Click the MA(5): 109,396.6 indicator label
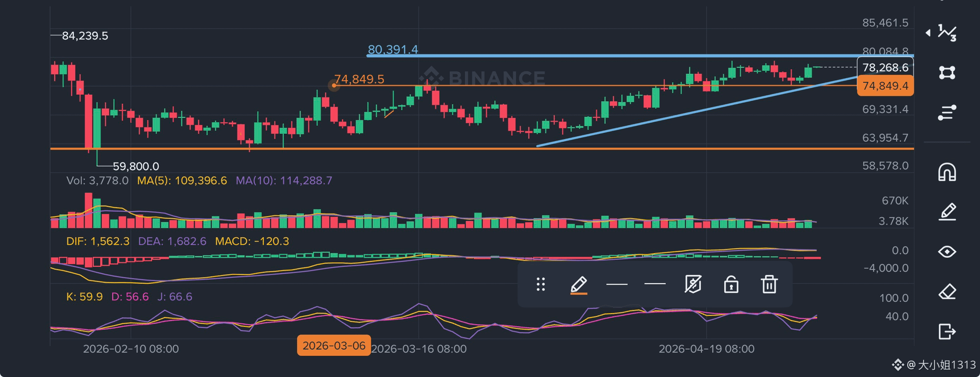Image resolution: width=980 pixels, height=377 pixels. point(182,181)
